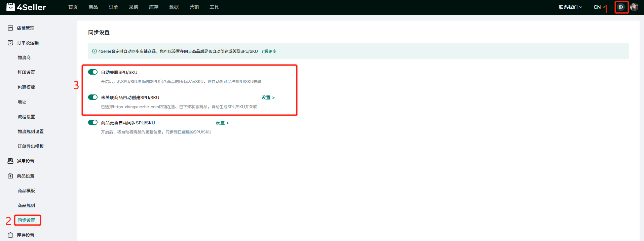This screenshot has width=644, height=241.
Task: Open 商品规则 in the sidebar
Action: pos(26,205)
